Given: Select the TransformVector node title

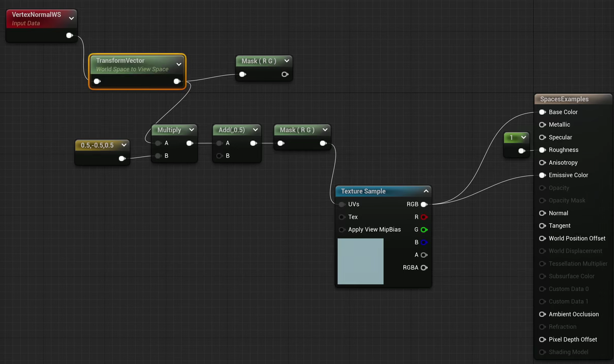Looking at the screenshot, I should (120, 61).
